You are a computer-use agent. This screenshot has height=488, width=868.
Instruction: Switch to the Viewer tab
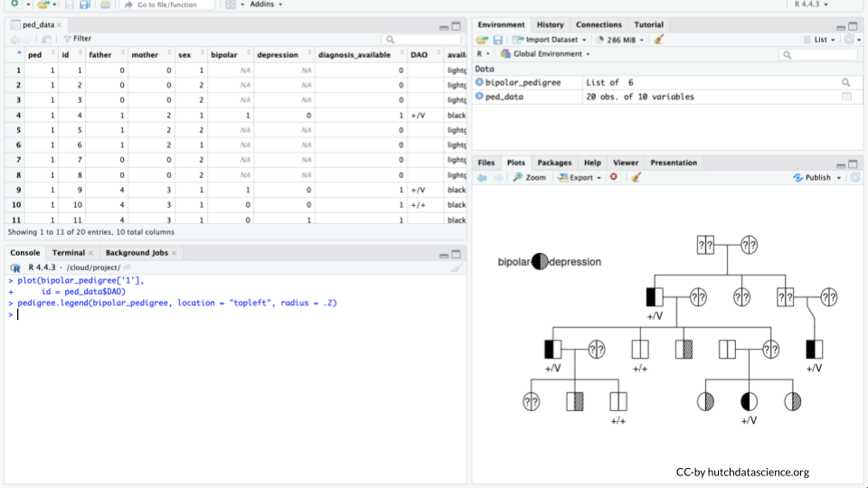626,163
